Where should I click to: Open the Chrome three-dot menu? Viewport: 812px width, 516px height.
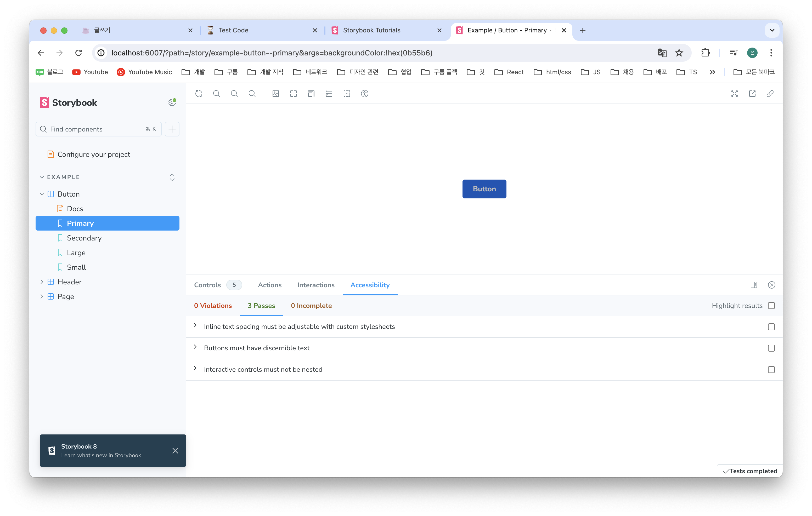coord(771,53)
